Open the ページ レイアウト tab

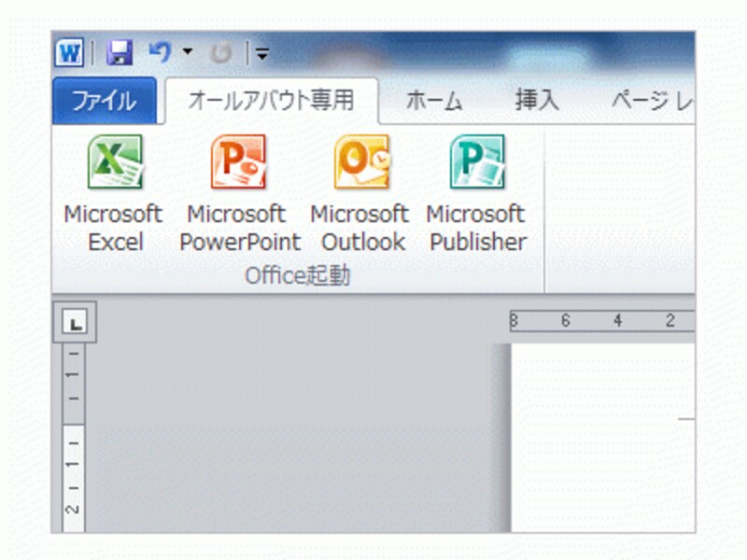[x=652, y=101]
